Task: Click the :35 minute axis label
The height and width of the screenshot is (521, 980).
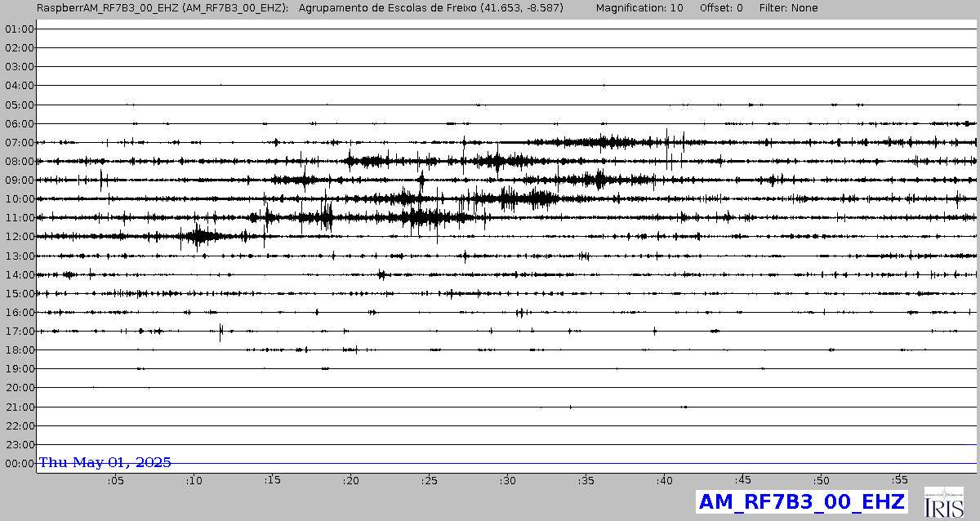Action: (x=586, y=481)
